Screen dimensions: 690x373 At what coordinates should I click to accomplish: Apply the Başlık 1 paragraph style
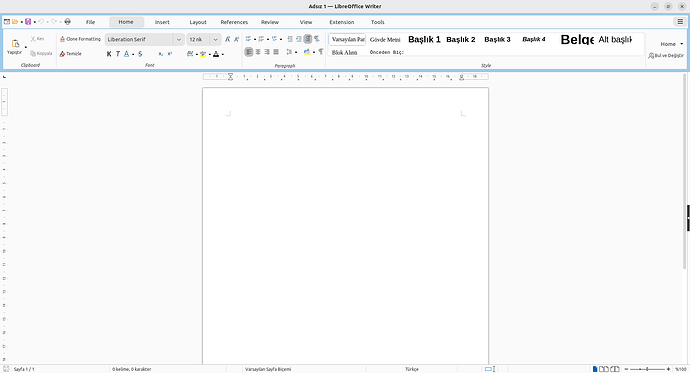424,40
